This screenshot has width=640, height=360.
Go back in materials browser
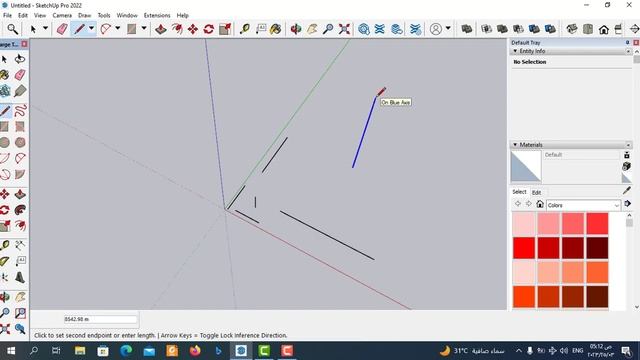pyautogui.click(x=518, y=204)
